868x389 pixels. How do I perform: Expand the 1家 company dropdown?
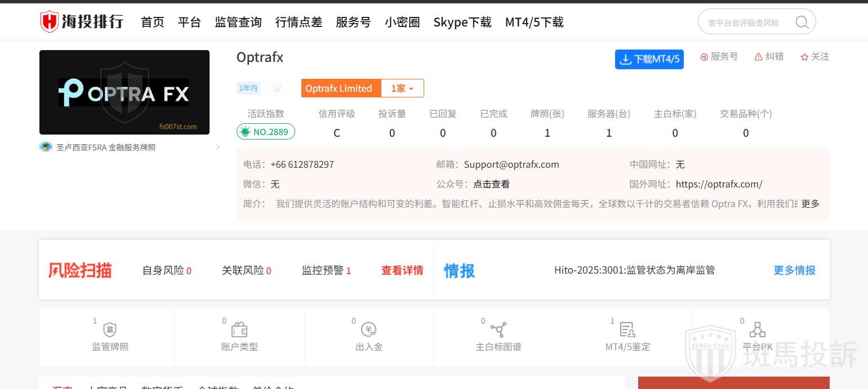402,88
